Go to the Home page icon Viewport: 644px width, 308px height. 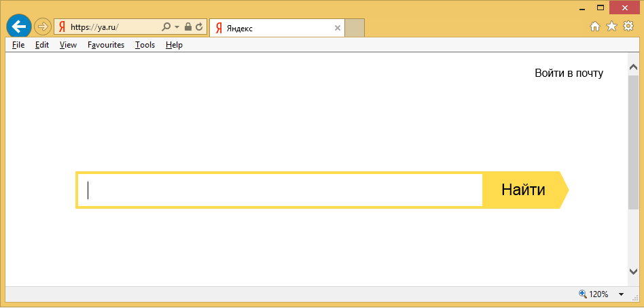tap(595, 27)
